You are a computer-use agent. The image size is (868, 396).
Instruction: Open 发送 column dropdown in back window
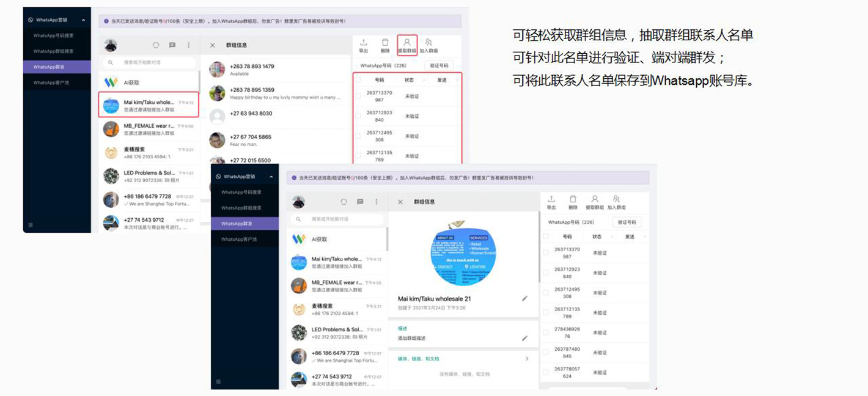456,80
